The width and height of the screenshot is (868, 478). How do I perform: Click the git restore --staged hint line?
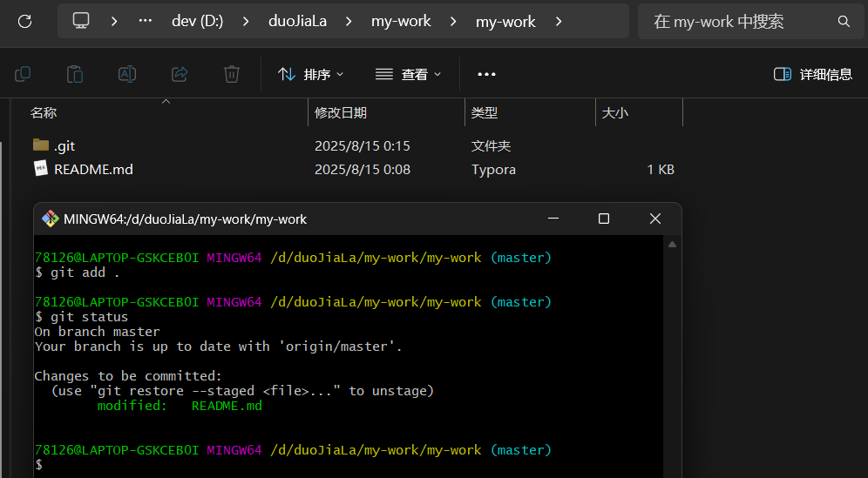[242, 391]
